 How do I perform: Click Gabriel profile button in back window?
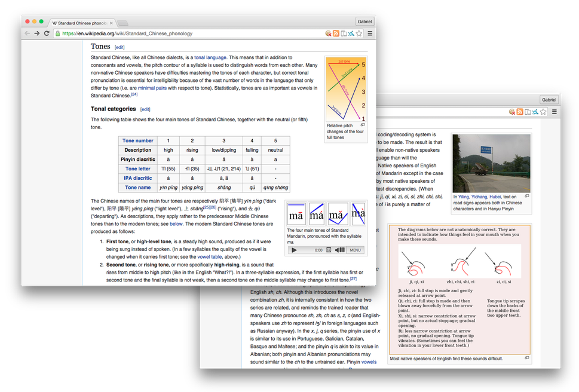point(549,100)
